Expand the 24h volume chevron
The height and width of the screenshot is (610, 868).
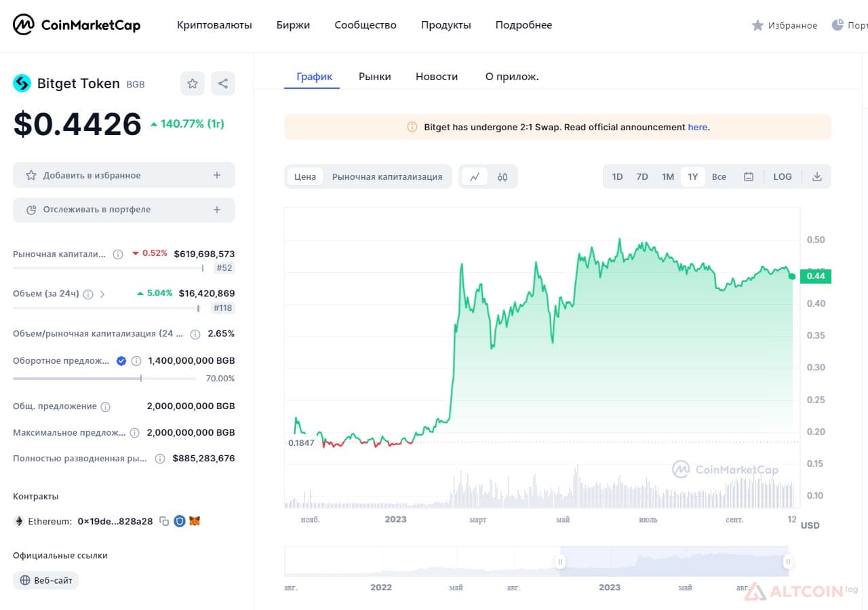[102, 294]
